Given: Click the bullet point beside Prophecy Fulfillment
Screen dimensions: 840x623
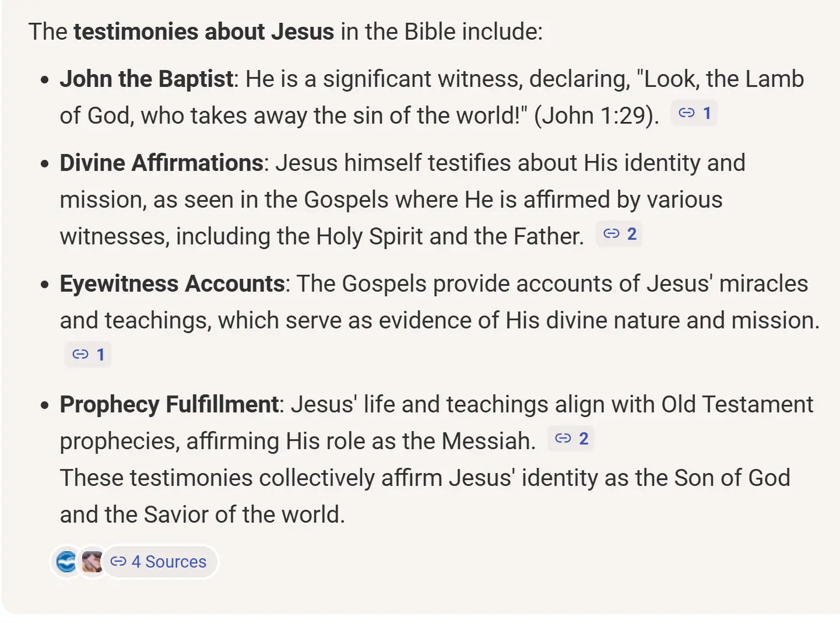Looking at the screenshot, I should click(x=45, y=406).
